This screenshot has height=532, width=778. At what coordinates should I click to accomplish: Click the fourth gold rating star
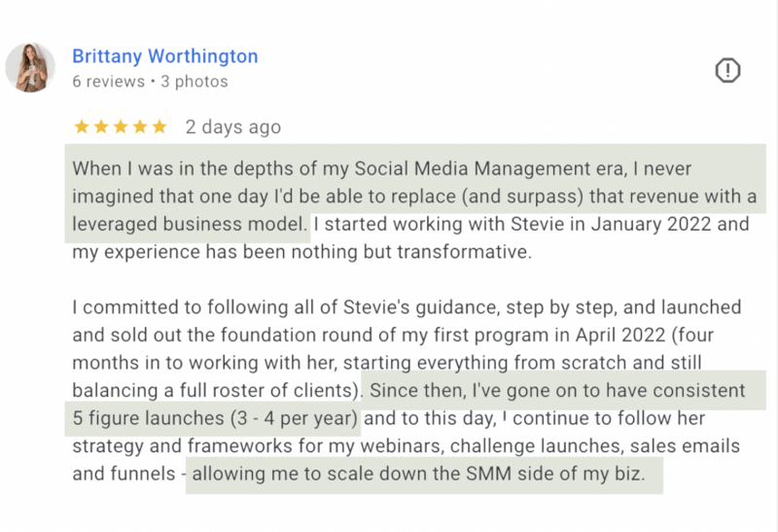(140, 127)
